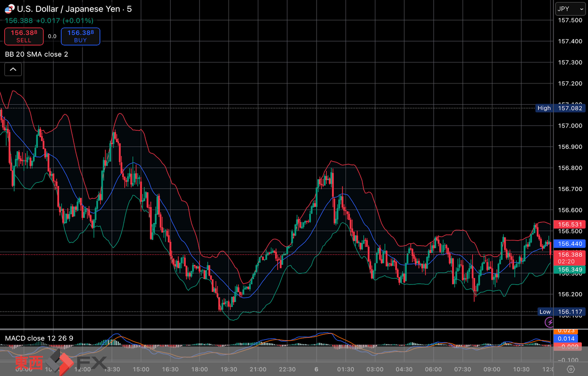Click the 0.0 spread value
Screen dimensions: 588x376
(x=52, y=36)
